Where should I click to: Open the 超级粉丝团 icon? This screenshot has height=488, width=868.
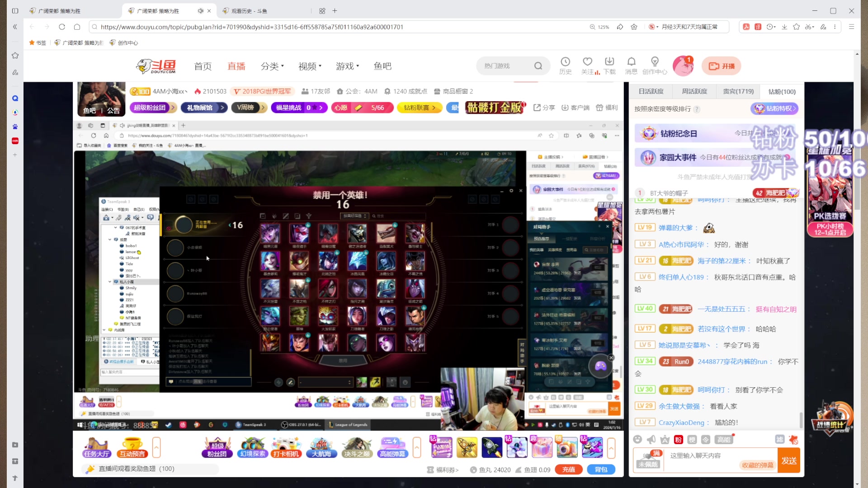pyautogui.click(x=217, y=447)
